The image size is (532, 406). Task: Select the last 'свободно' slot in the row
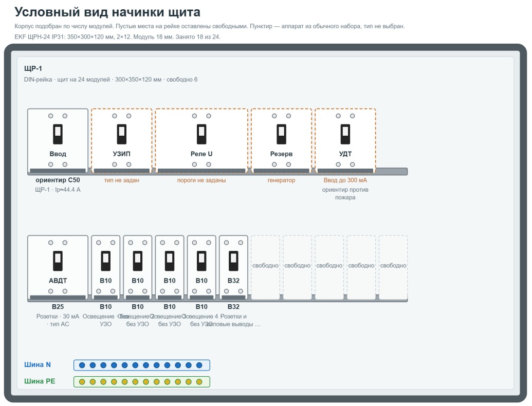pyautogui.click(x=393, y=267)
